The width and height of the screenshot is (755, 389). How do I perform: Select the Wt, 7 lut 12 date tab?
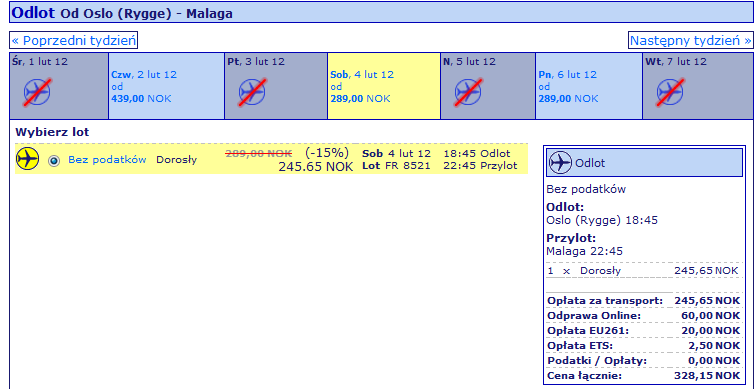pyautogui.click(x=698, y=86)
